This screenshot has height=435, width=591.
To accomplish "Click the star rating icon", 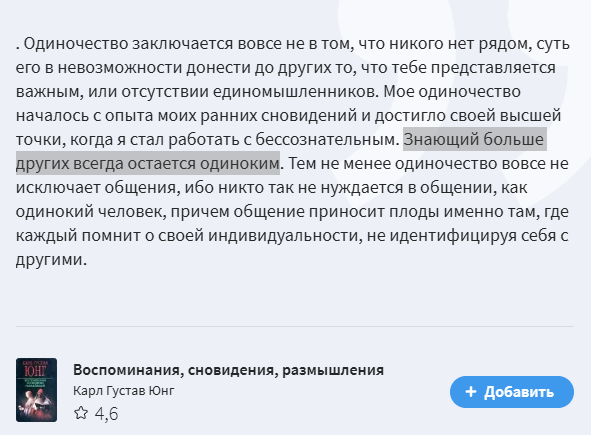I will tap(81, 413).
